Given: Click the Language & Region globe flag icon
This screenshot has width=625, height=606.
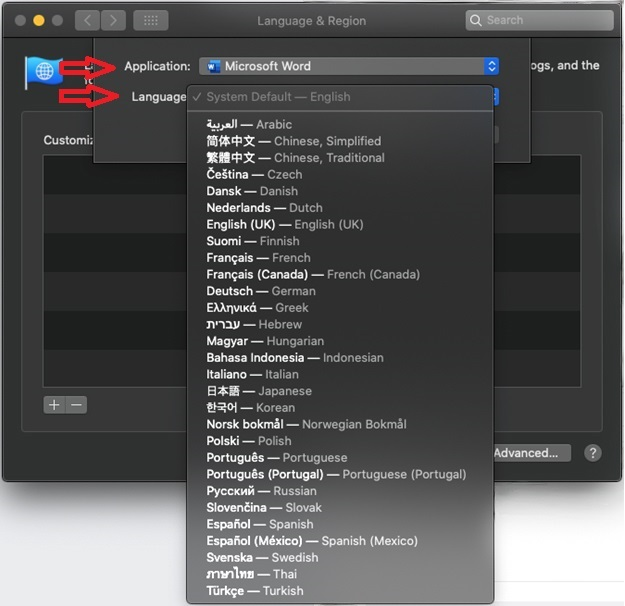Looking at the screenshot, I should 44,72.
